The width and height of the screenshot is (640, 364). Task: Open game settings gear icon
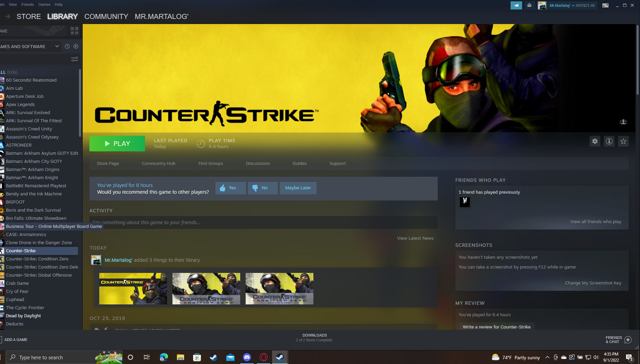click(595, 142)
